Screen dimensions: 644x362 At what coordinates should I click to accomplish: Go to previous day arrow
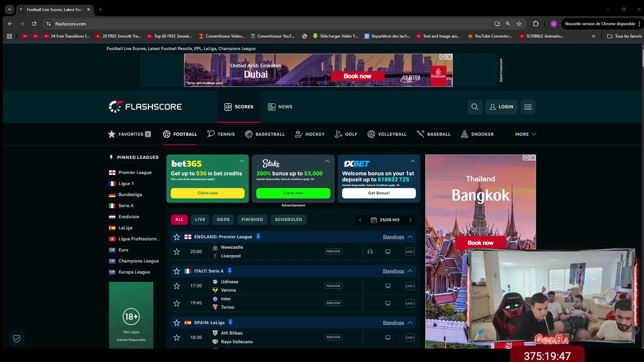(x=360, y=220)
